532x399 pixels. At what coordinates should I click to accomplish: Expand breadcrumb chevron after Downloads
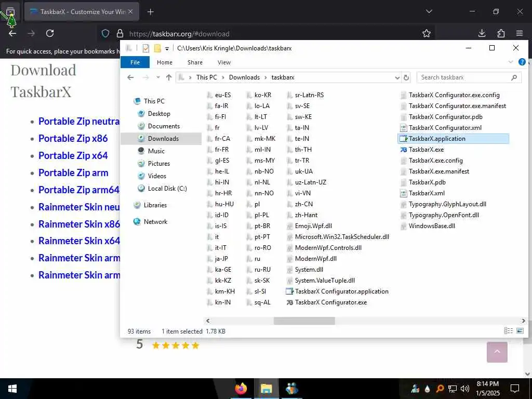click(265, 78)
